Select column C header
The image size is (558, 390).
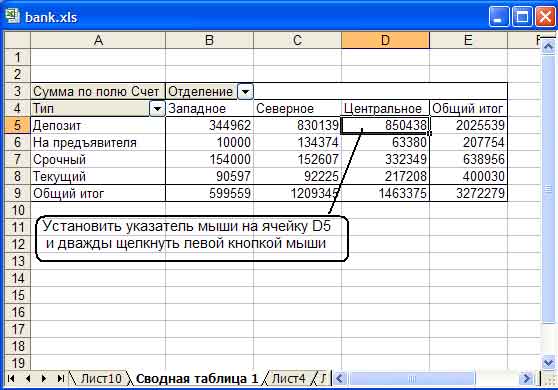(298, 40)
